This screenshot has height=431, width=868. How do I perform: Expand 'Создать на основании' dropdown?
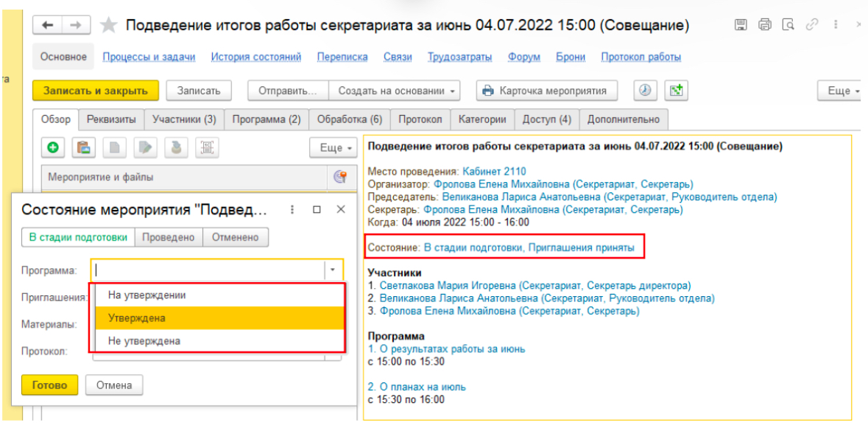395,91
